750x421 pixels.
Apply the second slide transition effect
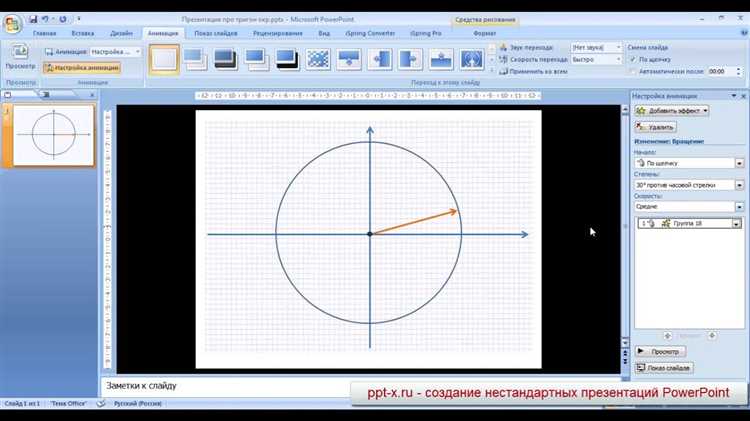tap(195, 59)
